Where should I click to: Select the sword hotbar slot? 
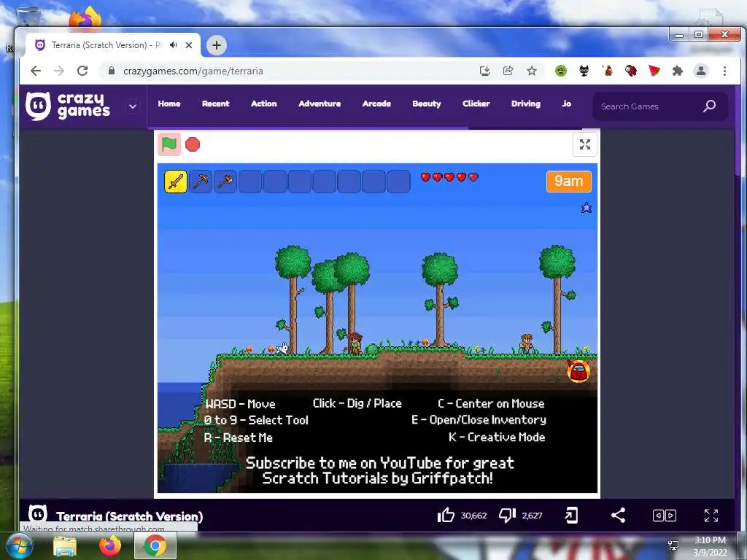pos(176,182)
